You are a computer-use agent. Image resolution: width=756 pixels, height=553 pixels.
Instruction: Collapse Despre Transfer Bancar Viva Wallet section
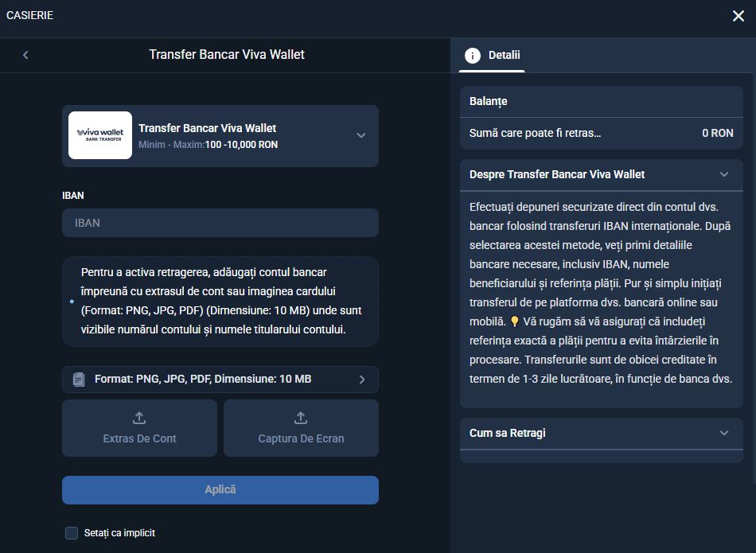click(x=723, y=174)
